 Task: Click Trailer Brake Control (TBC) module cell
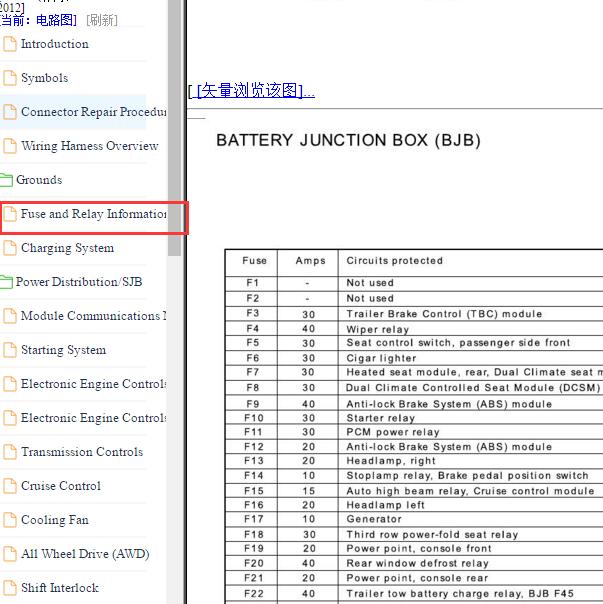pos(444,314)
